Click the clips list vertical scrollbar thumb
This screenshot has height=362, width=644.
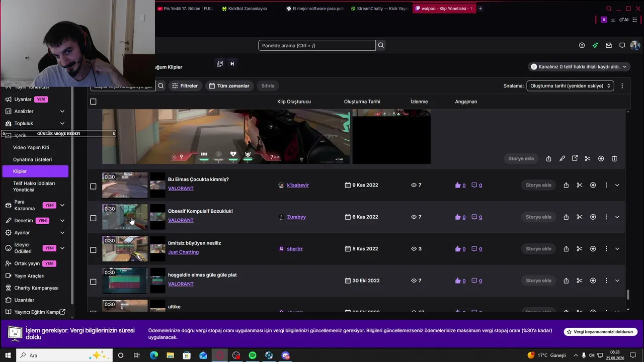click(628, 294)
